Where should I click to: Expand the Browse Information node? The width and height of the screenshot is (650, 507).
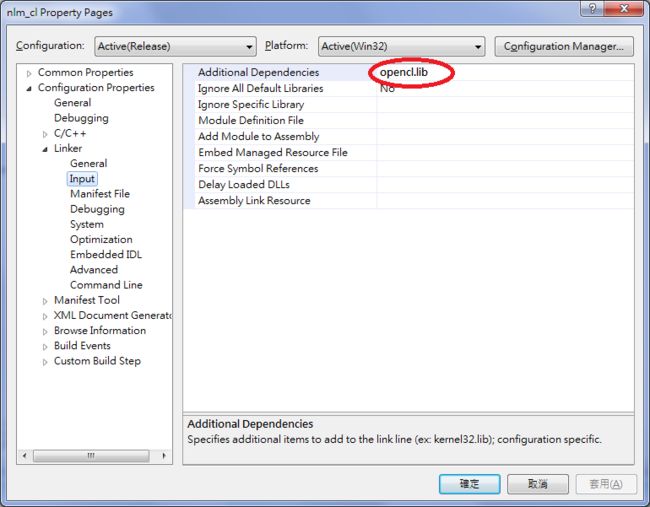(45, 332)
